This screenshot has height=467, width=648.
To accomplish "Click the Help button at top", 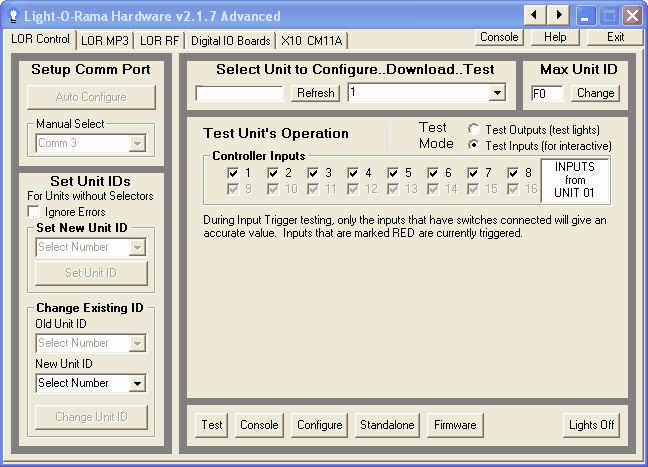I will tap(555, 37).
